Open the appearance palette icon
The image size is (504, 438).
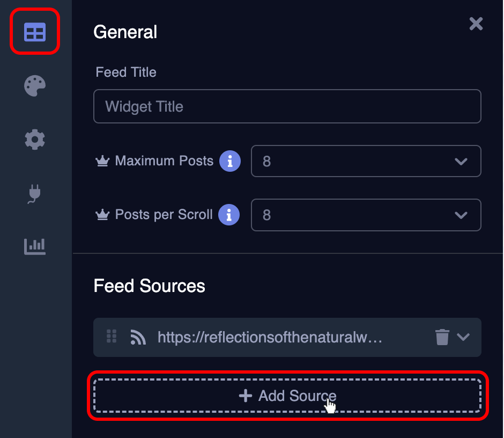click(x=34, y=86)
